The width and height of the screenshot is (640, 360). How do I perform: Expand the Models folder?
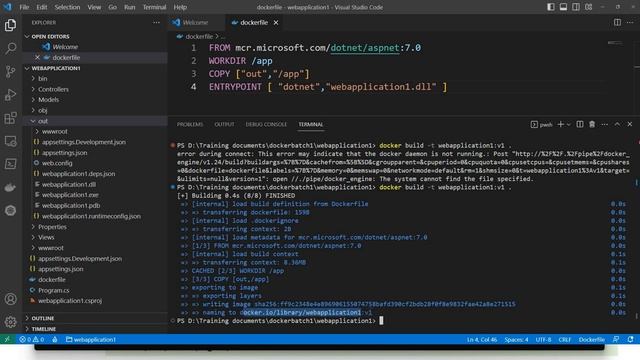pyautogui.click(x=48, y=100)
